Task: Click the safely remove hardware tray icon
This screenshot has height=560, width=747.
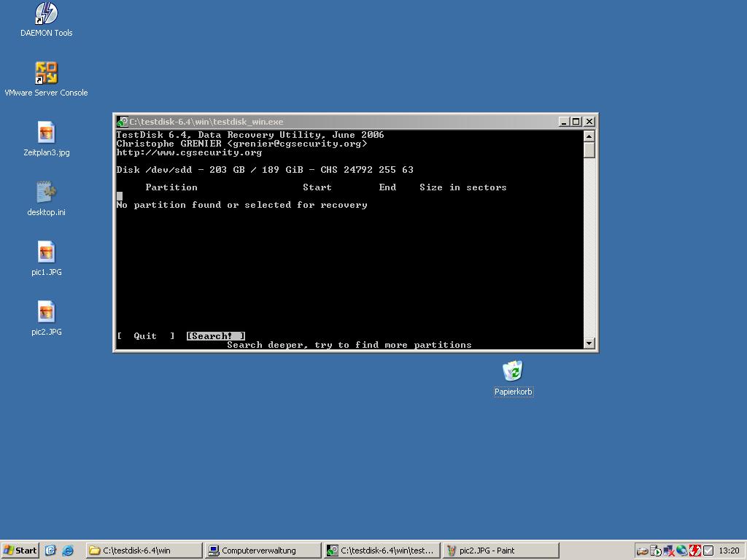Action: tap(642, 551)
